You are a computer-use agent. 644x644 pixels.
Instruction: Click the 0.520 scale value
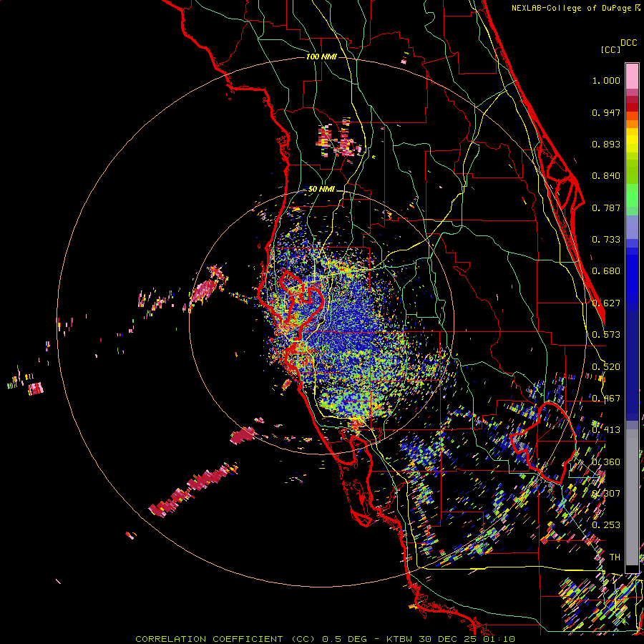(x=606, y=367)
